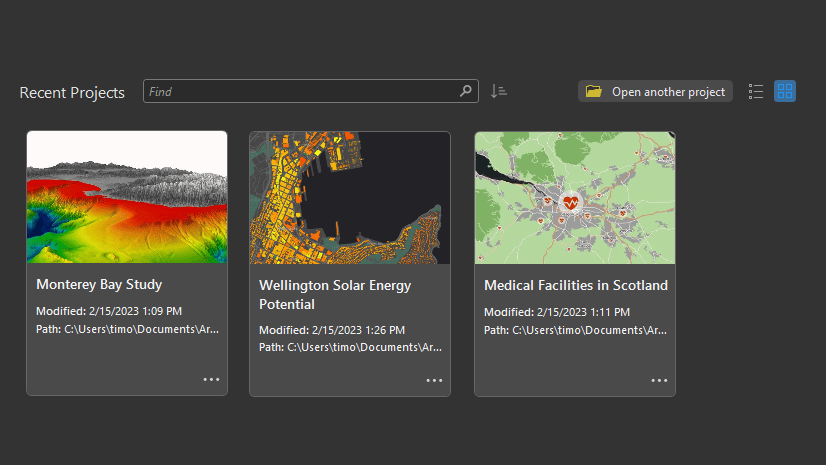Click the Medical Facilities in Scotland title

(x=575, y=285)
